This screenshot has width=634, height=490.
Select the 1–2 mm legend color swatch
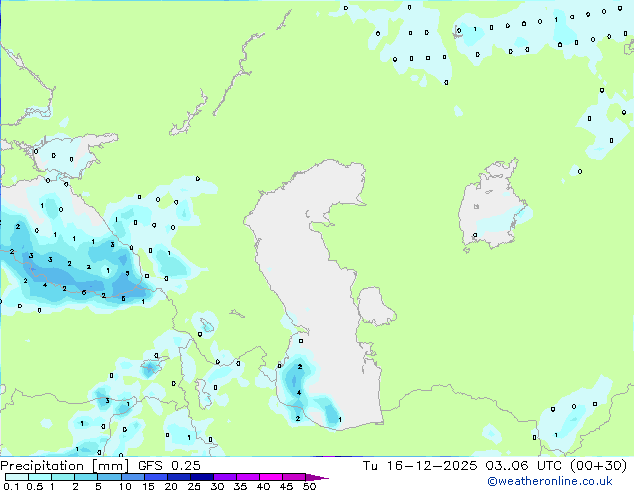63,477
